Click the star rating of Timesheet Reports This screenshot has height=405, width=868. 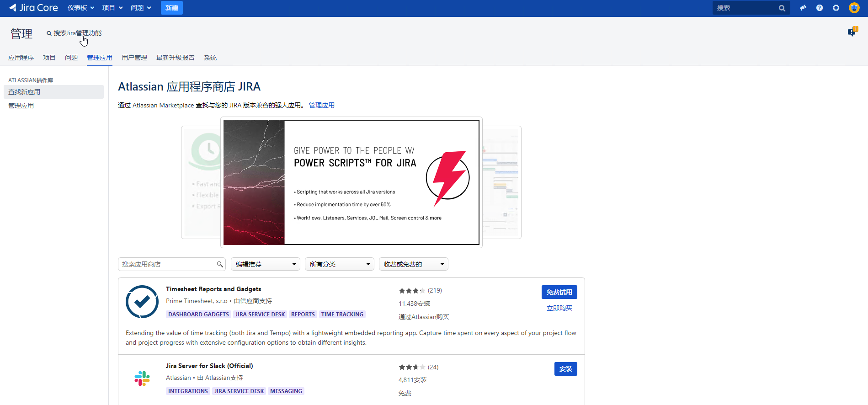(x=412, y=291)
